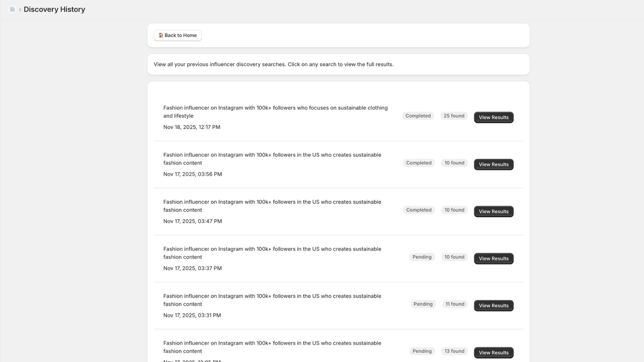Click the "13 found" count badge
The height and width of the screenshot is (362, 644).
(454, 351)
